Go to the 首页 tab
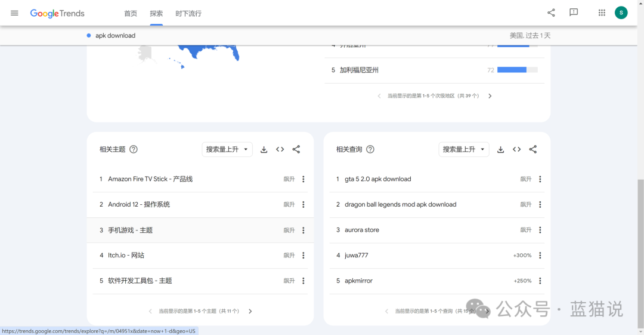Screen dimensions: 644x335 (x=131, y=14)
